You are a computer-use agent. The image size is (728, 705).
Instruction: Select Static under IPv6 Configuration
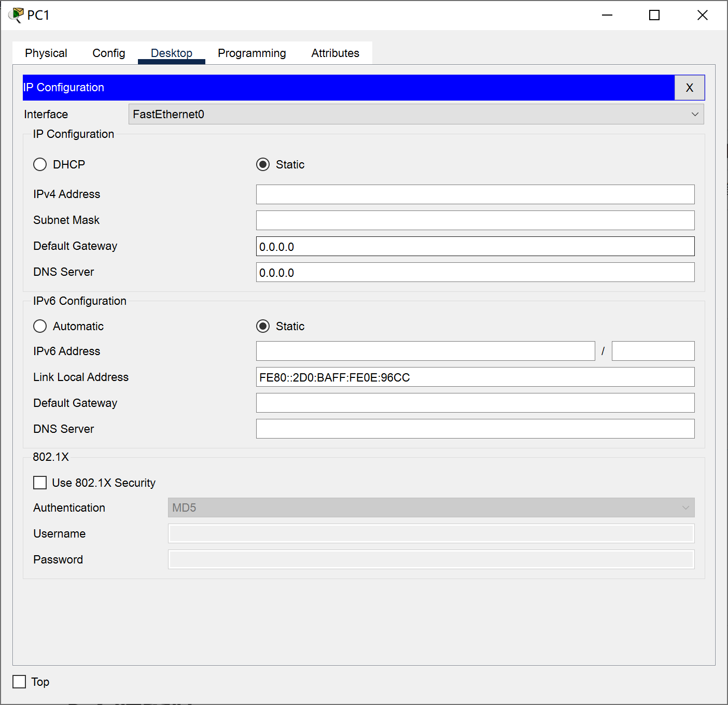click(x=263, y=326)
